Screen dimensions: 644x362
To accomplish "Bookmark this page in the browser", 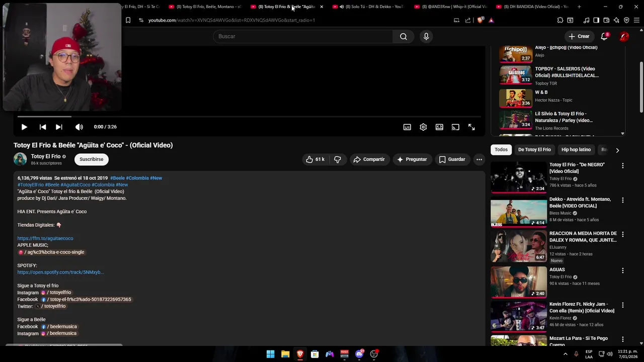I will (x=128, y=20).
